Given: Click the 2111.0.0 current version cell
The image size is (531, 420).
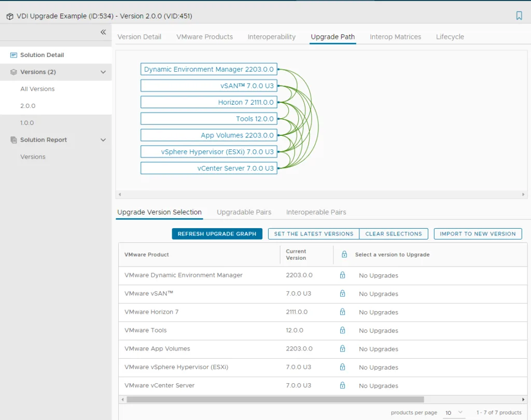Looking at the screenshot, I should [297, 312].
